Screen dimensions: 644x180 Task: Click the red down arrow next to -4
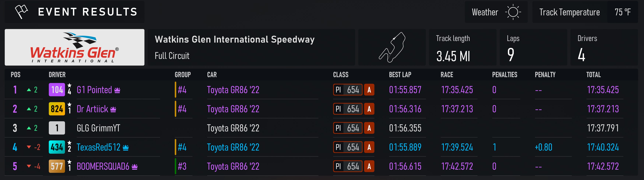click(x=29, y=166)
